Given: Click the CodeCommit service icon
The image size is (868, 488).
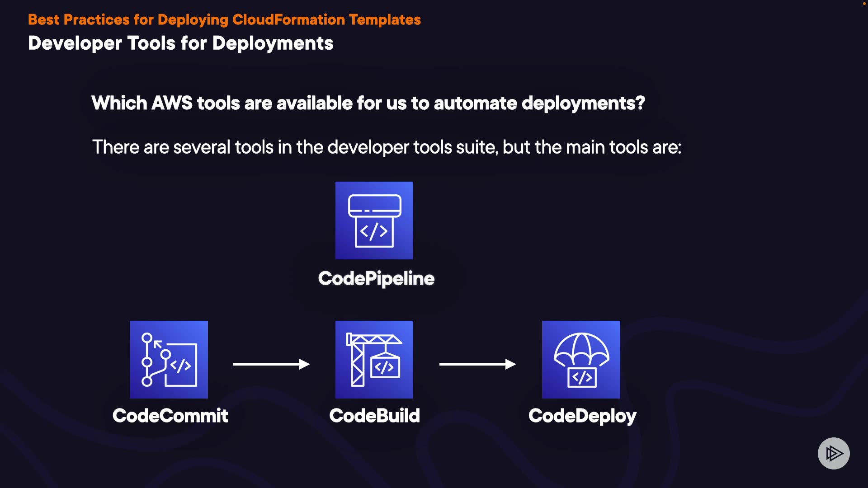Looking at the screenshot, I should pyautogui.click(x=169, y=360).
